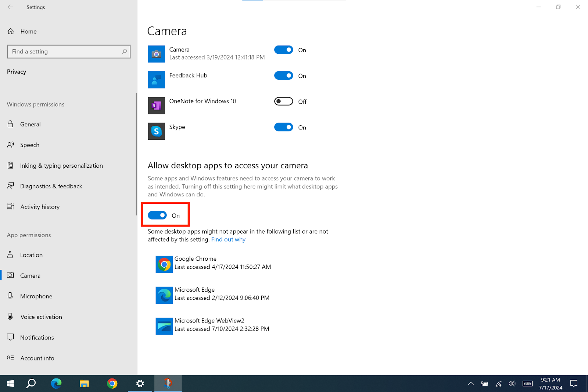
Task: Click the Find a setting search box
Action: (x=69, y=51)
